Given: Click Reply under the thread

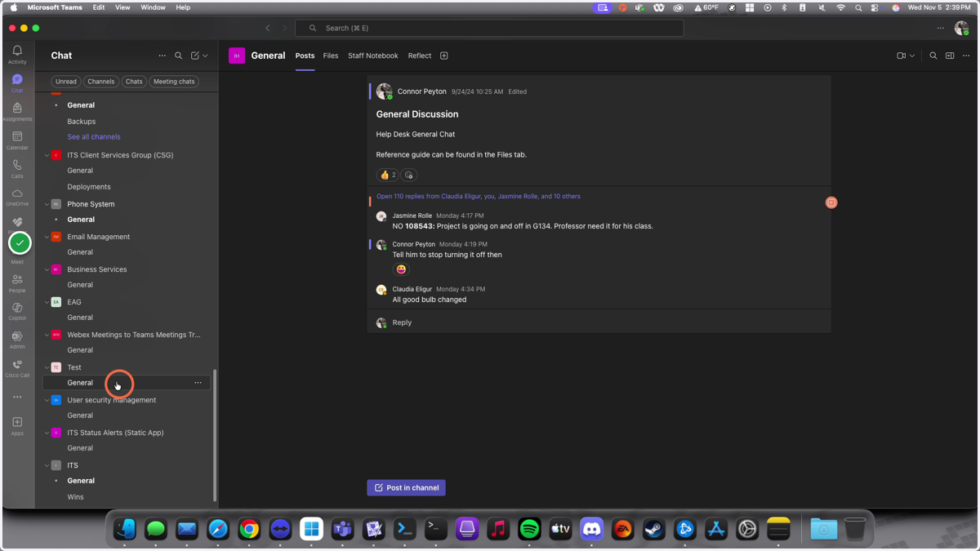Looking at the screenshot, I should click(x=402, y=322).
